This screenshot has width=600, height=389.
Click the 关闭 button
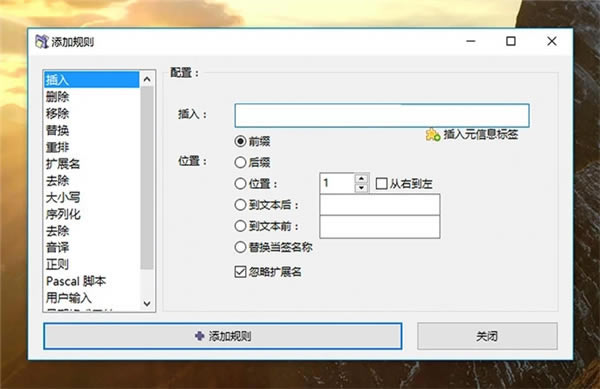coord(487,336)
